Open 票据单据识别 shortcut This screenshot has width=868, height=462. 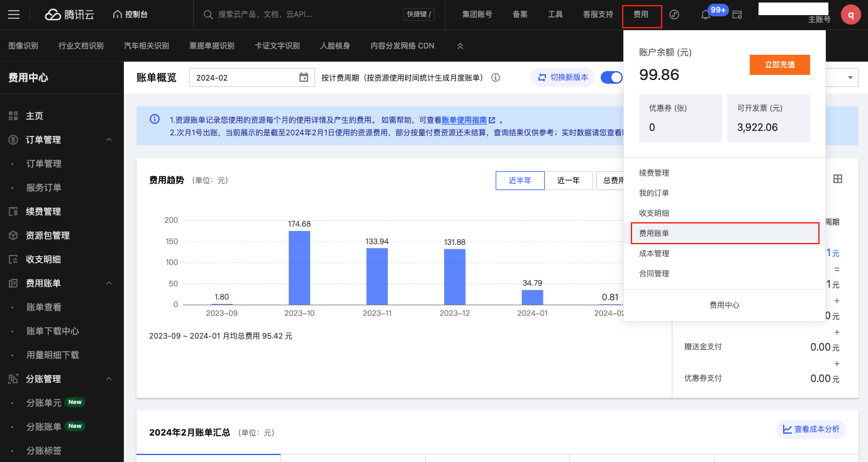[x=212, y=46]
